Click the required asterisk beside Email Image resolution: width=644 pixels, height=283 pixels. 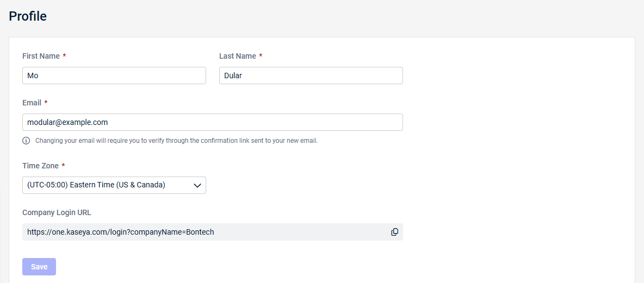pos(46,102)
